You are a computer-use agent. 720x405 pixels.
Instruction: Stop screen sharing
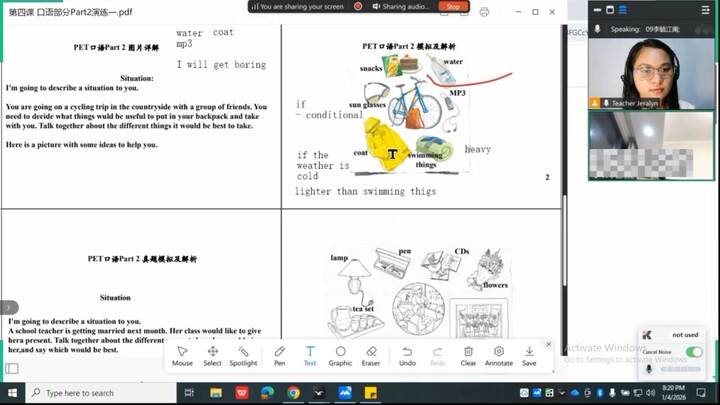coord(453,6)
